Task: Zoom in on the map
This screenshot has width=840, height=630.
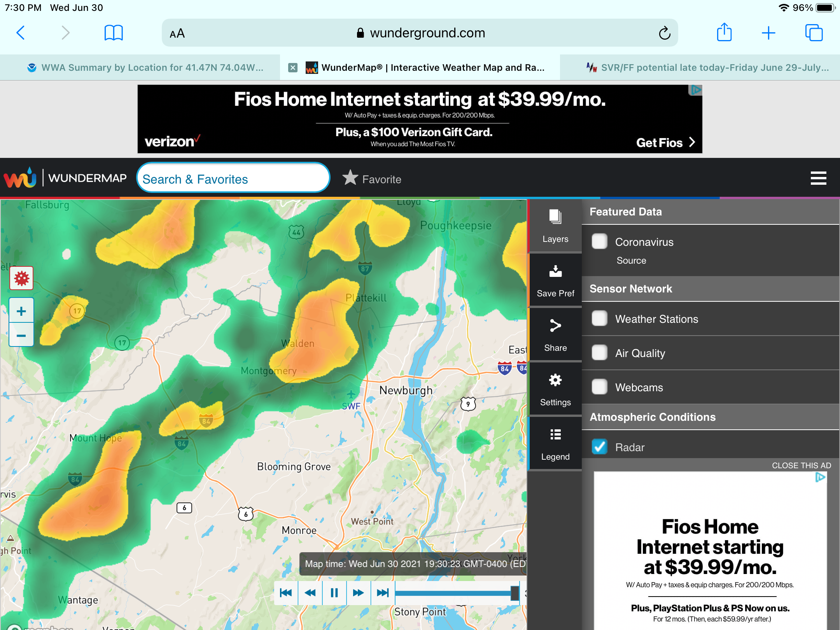Action: tap(21, 311)
